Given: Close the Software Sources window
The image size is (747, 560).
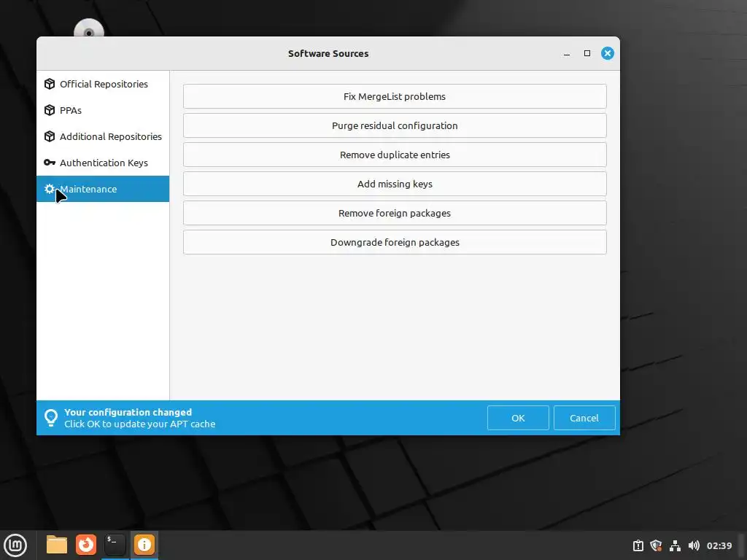Looking at the screenshot, I should pyautogui.click(x=607, y=53).
